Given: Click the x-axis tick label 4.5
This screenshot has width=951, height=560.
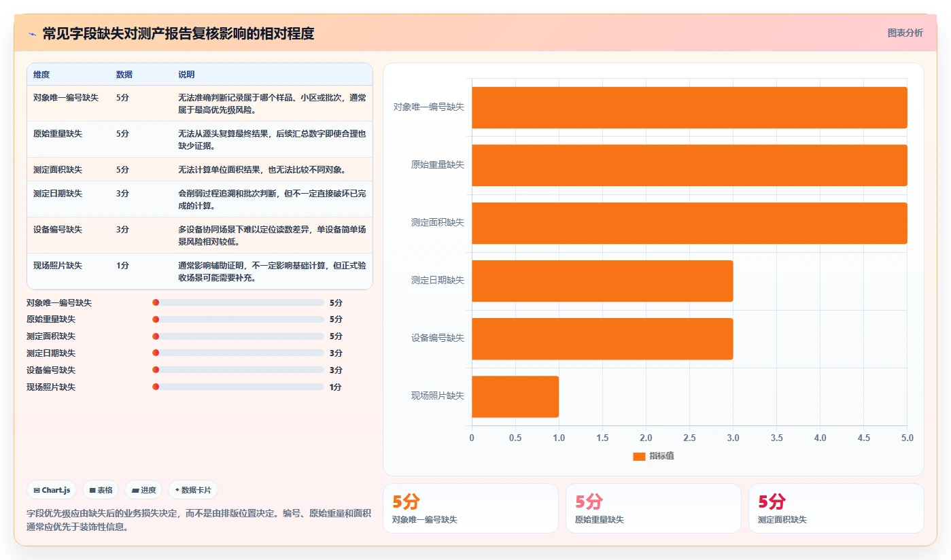Looking at the screenshot, I should 863,438.
